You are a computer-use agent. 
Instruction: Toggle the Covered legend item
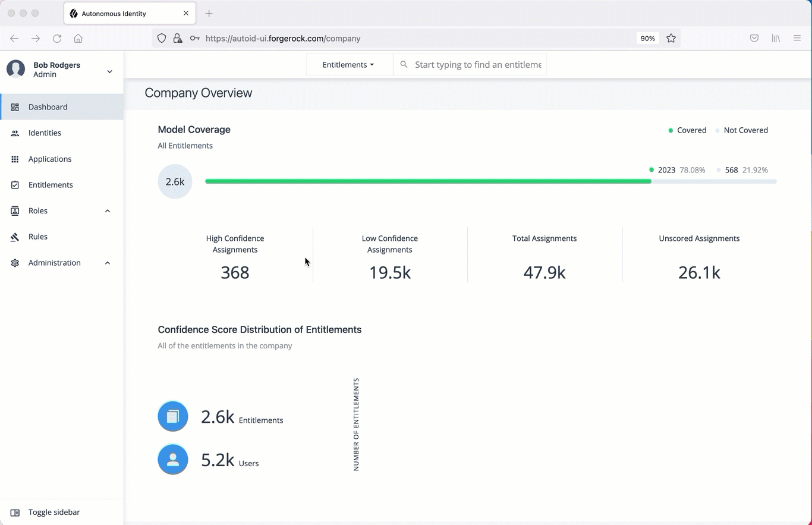(x=687, y=130)
